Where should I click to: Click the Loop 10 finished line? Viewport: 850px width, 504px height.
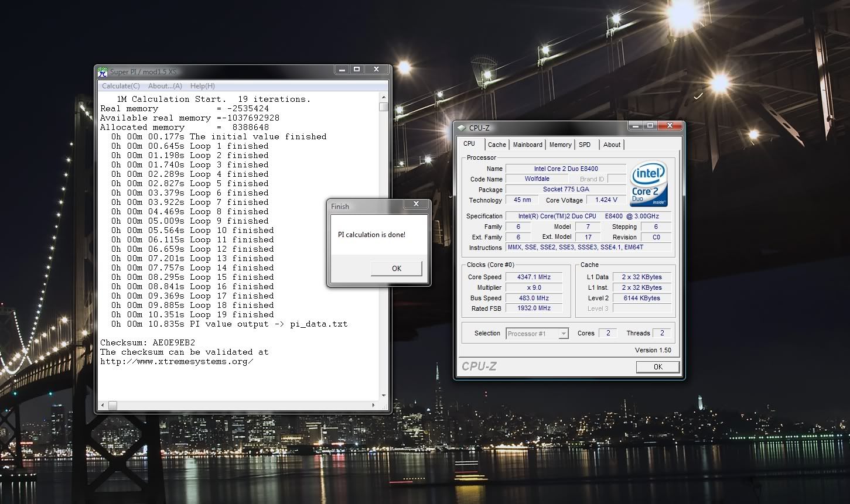pyautogui.click(x=193, y=230)
